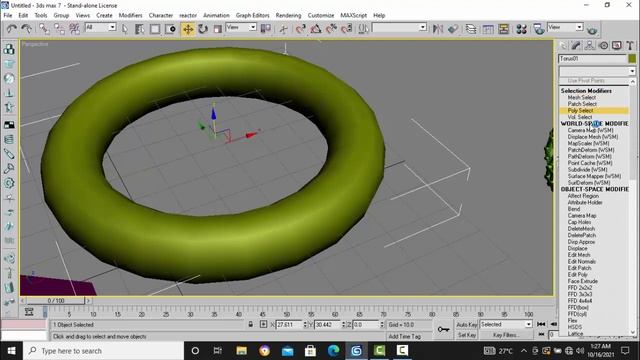Click the Align tool icon

click(x=453, y=29)
